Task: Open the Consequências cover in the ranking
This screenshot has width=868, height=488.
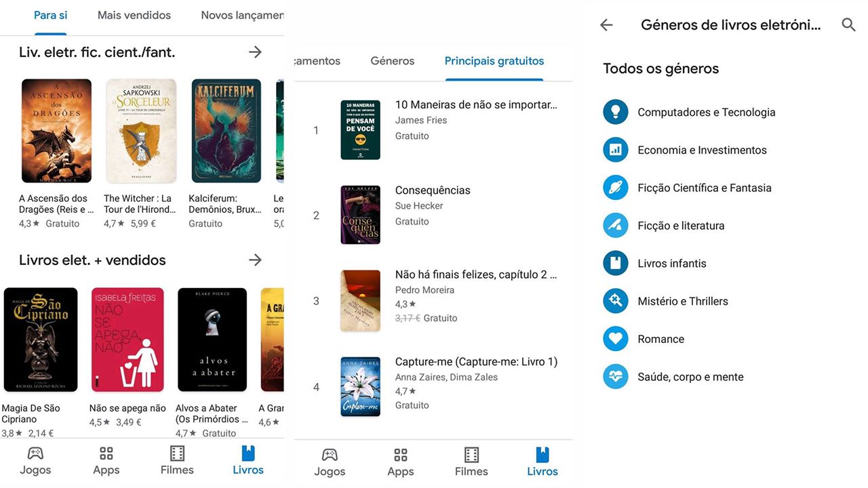Action: 360,215
